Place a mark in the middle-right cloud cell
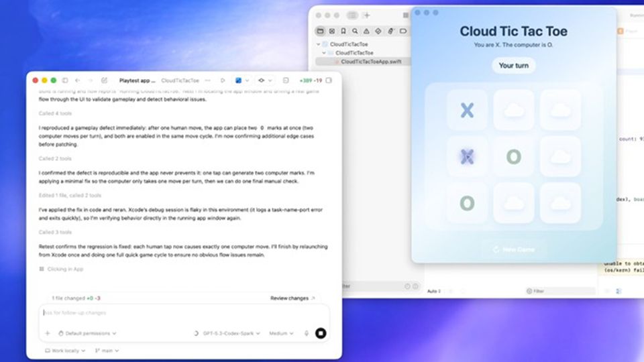This screenshot has height=362, width=644. point(560,156)
